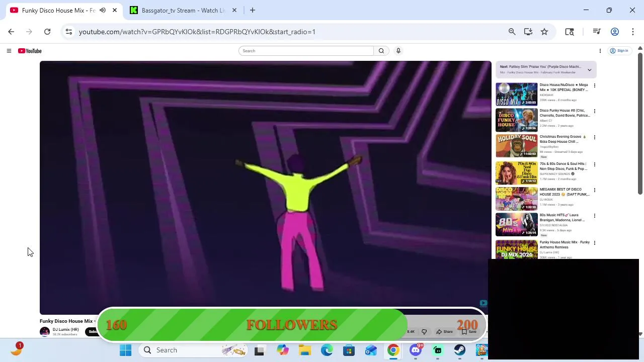Viewport: 644px width, 362px height.
Task: Open the Windows Start menu
Action: [x=125, y=350]
